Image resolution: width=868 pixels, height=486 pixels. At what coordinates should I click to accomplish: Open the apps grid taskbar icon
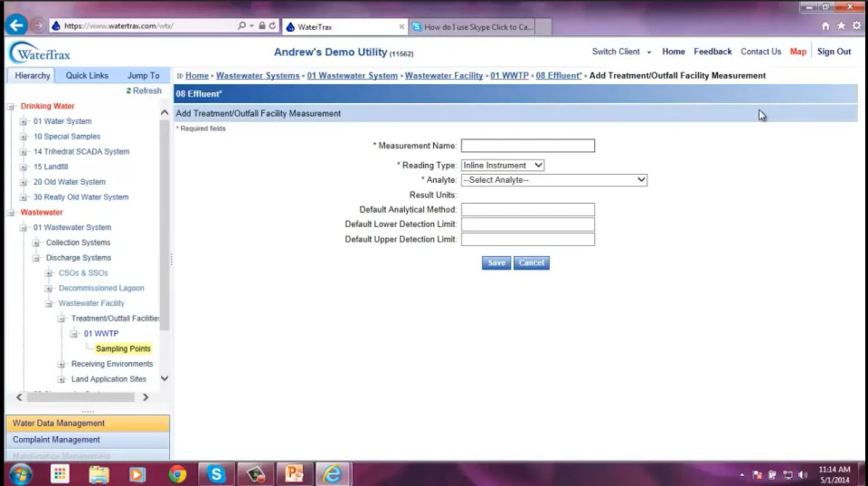pyautogui.click(x=60, y=474)
